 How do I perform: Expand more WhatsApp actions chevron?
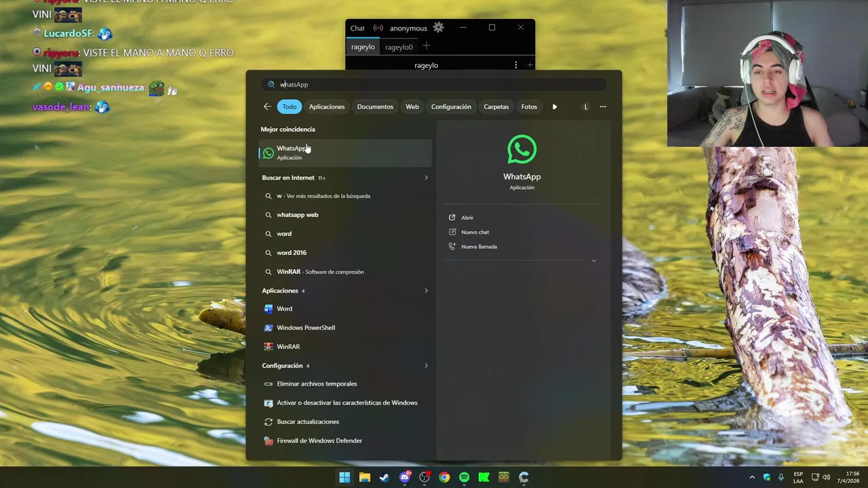click(594, 261)
